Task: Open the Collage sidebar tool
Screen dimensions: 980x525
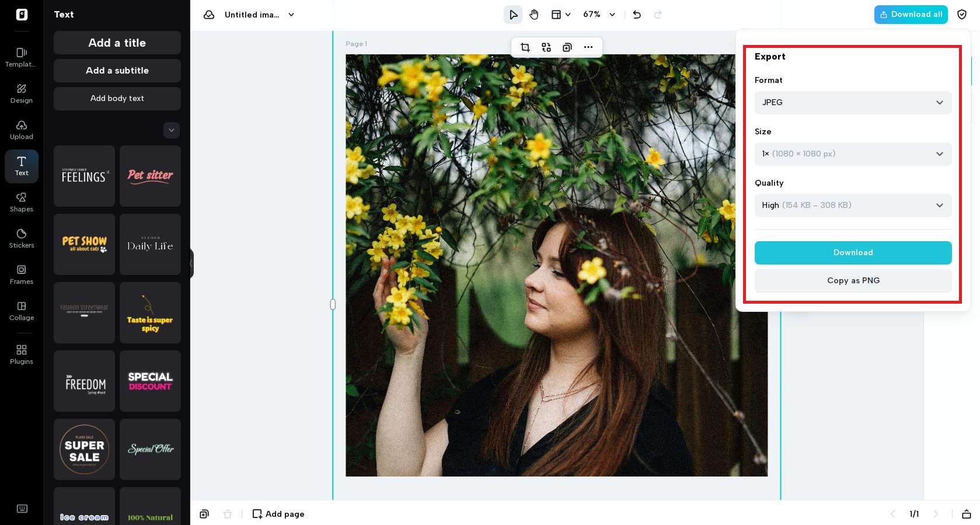Action: pyautogui.click(x=22, y=311)
